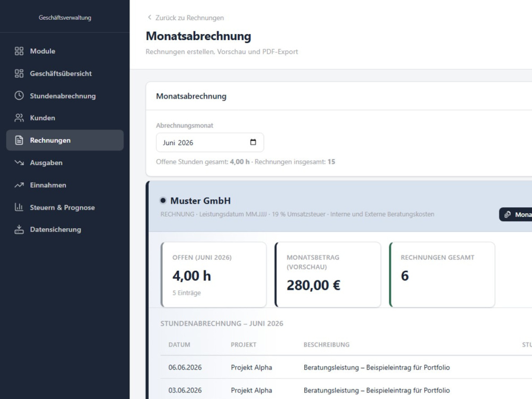Click the date 03.06.2026 in table

pyautogui.click(x=185, y=390)
